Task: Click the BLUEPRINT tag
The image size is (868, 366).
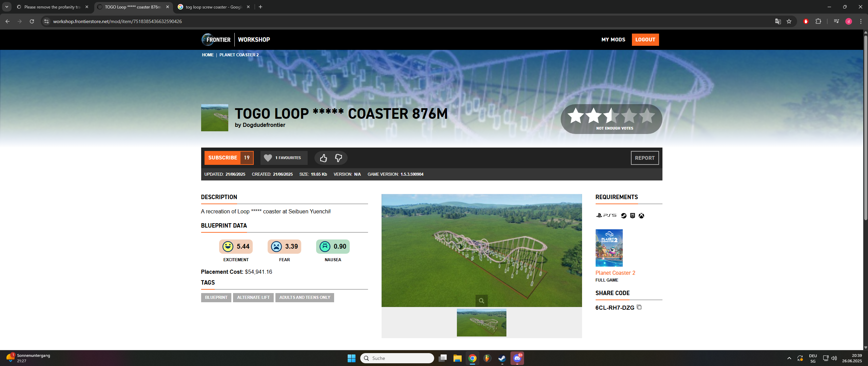Action: (x=216, y=297)
